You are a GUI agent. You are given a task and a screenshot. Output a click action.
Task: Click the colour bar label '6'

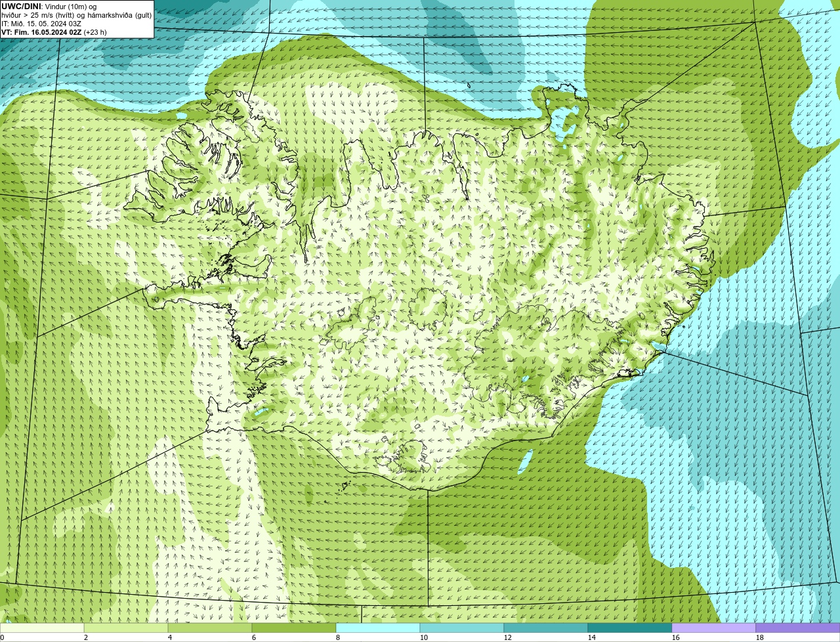[254, 637]
